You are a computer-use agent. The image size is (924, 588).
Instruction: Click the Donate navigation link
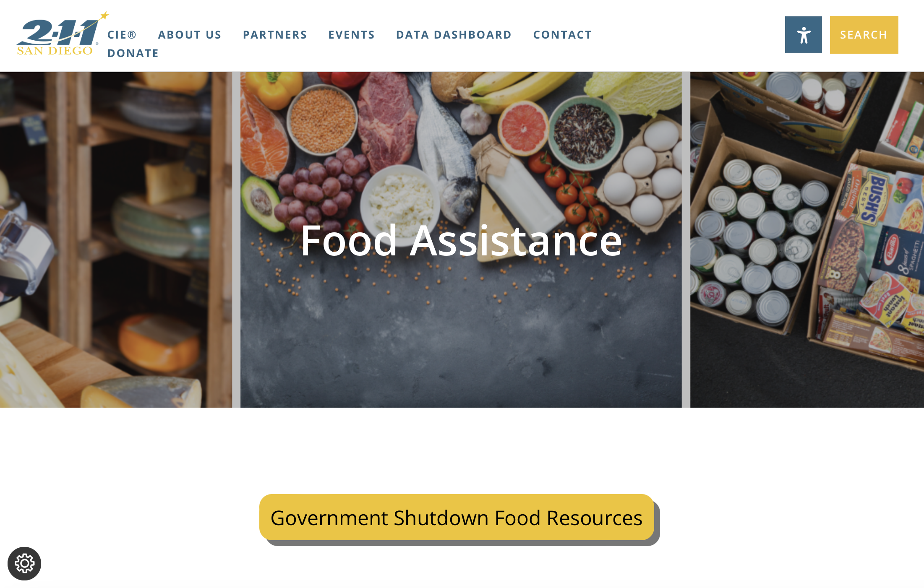click(133, 53)
